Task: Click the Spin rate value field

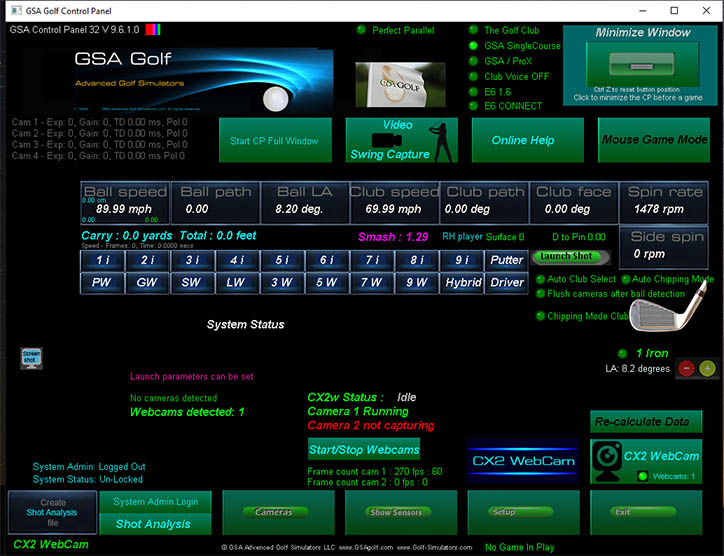Action: pos(663,203)
